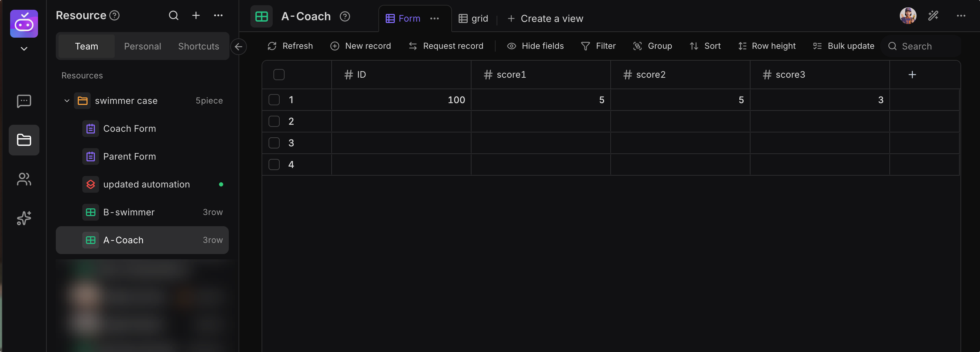Image resolution: width=980 pixels, height=352 pixels.
Task: Check the checkbox for row 1
Action: tap(274, 100)
